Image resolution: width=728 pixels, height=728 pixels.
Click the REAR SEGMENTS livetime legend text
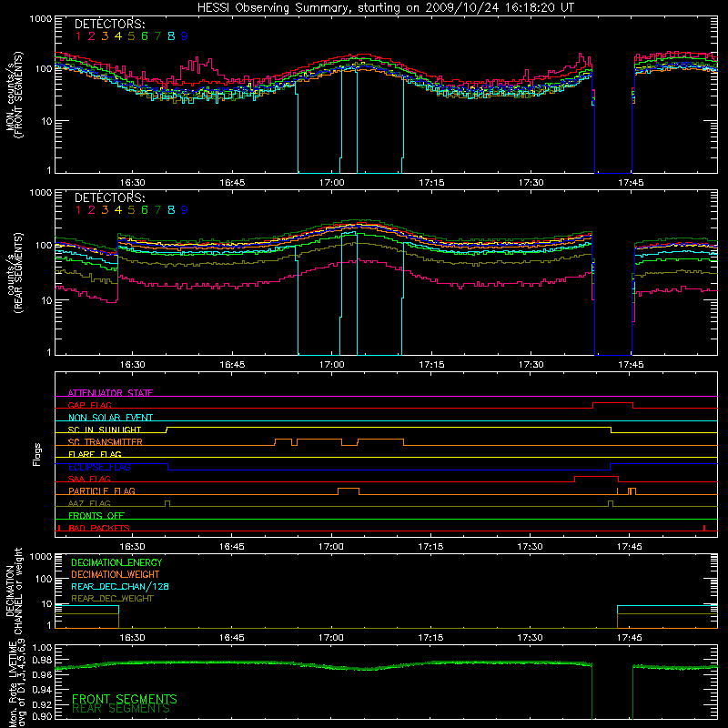point(121,709)
